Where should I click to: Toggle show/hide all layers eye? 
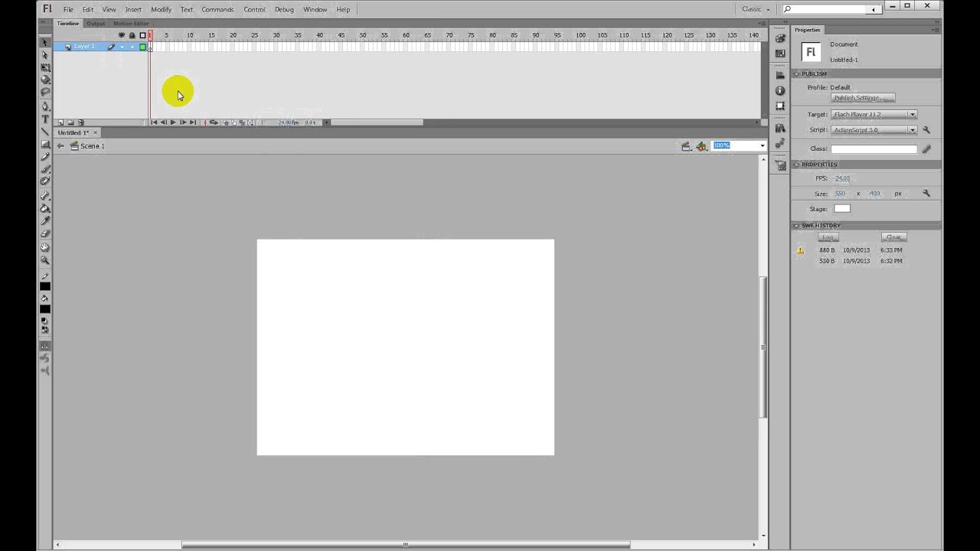pyautogui.click(x=122, y=34)
